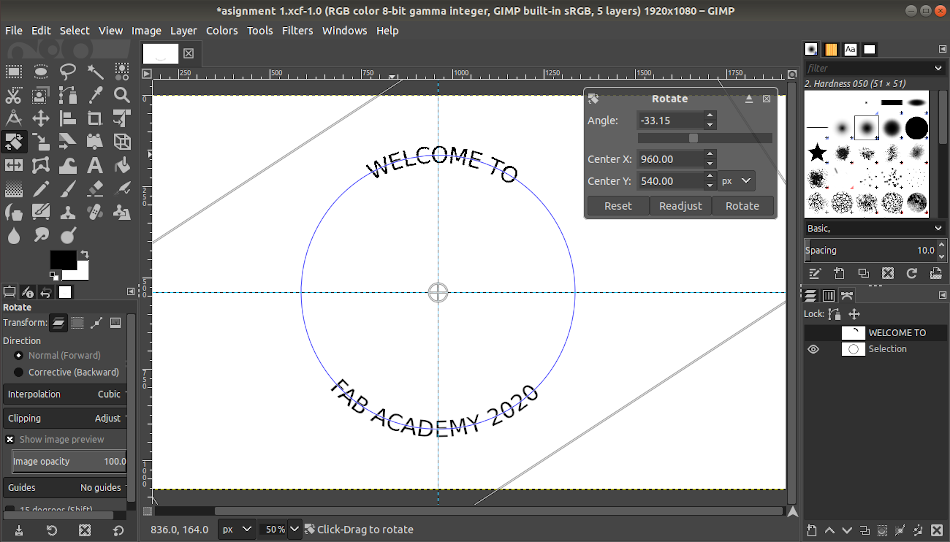
Task: Toggle lock pixels for the layer
Action: 834,314
